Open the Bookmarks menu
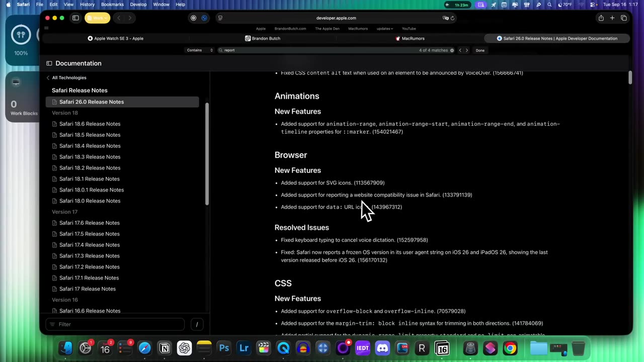The width and height of the screenshot is (644, 362). (112, 5)
